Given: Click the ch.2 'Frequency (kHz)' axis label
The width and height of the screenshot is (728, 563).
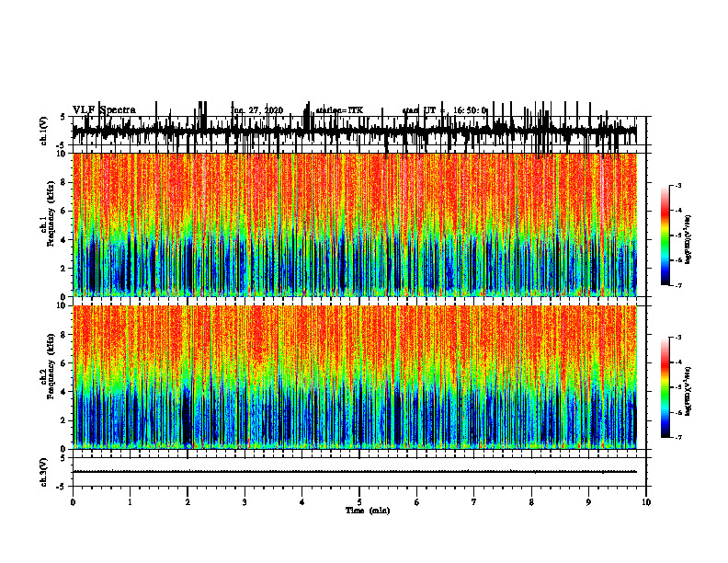Looking at the screenshot, I should (51, 366).
